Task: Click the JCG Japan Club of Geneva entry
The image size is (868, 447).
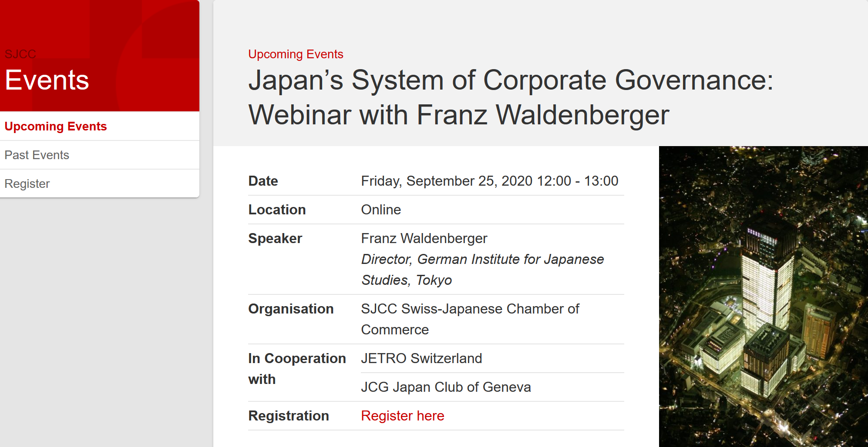Action: click(446, 387)
